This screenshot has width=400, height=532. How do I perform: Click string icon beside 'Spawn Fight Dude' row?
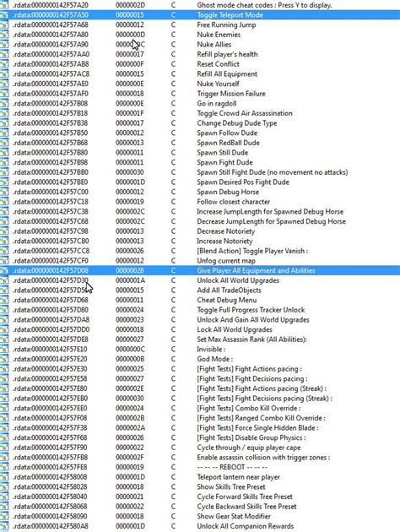(x=4, y=162)
